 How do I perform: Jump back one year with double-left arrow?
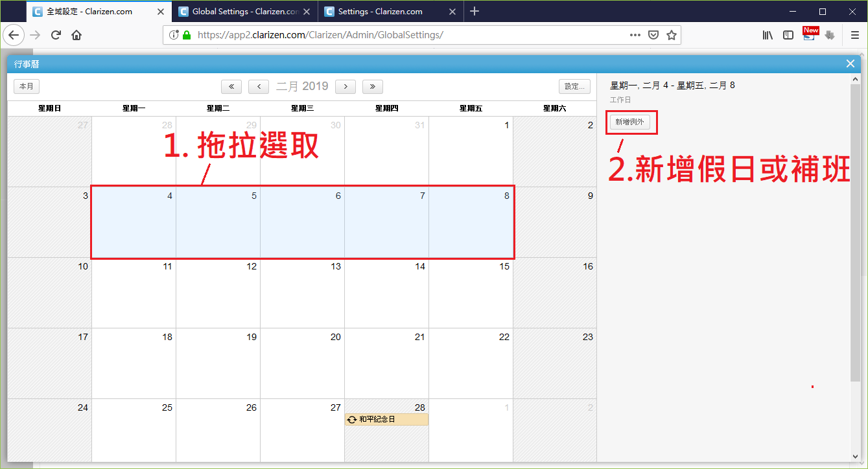click(231, 86)
